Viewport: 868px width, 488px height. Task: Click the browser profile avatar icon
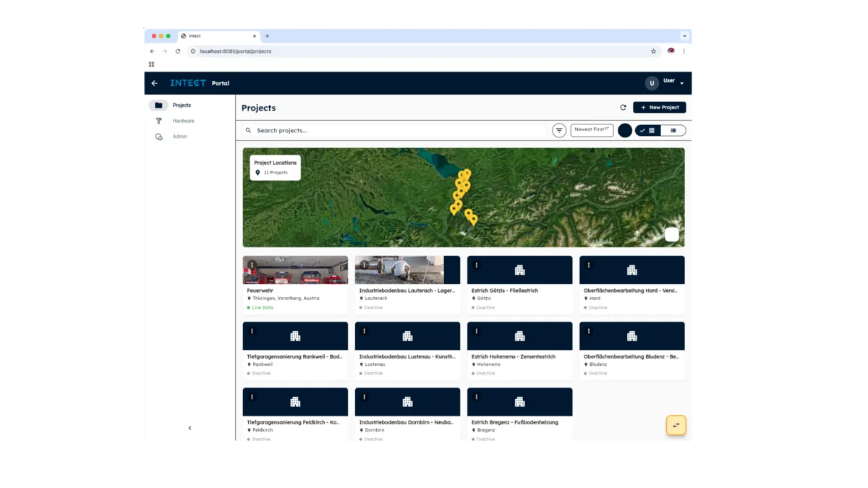[671, 51]
